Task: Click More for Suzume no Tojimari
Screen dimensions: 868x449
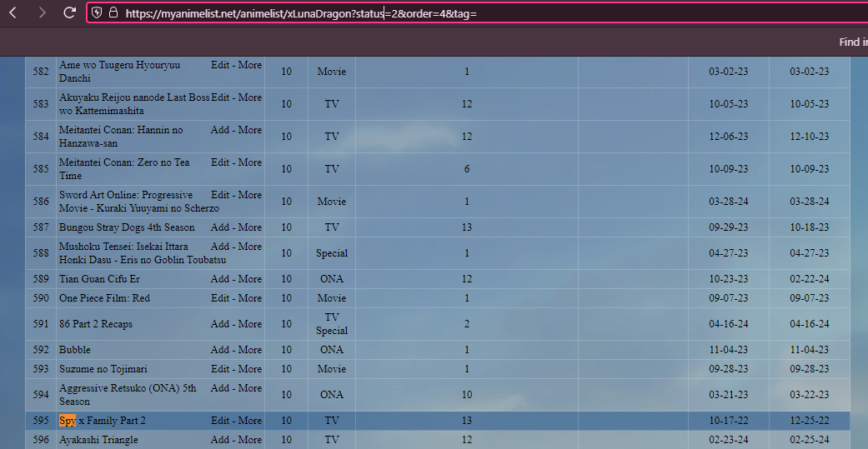Action: [249, 369]
